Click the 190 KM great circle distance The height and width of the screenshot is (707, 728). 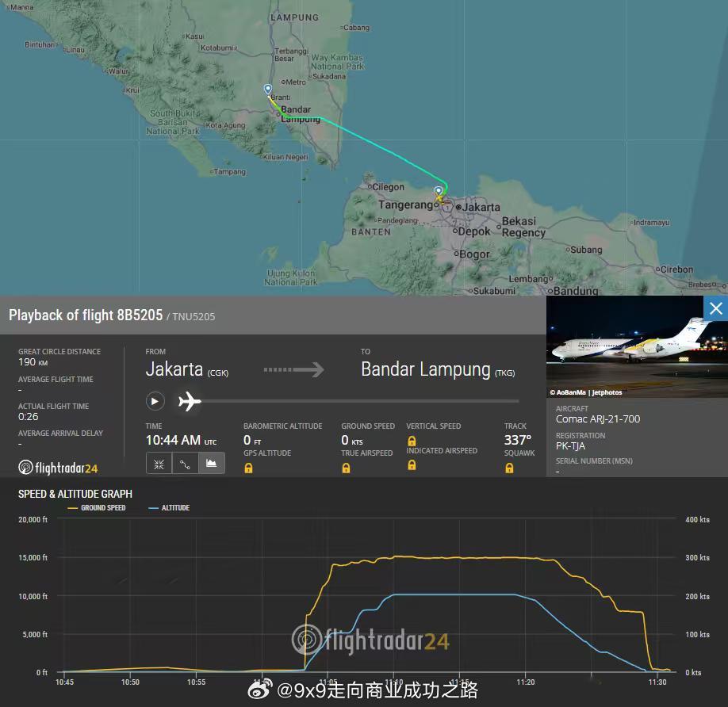pyautogui.click(x=33, y=362)
